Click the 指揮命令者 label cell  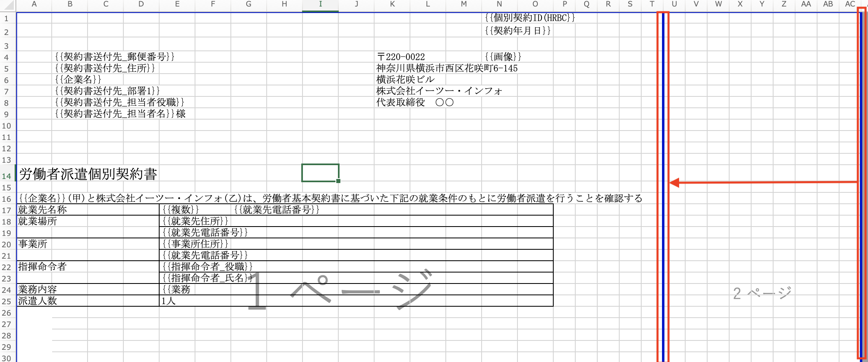(x=42, y=267)
